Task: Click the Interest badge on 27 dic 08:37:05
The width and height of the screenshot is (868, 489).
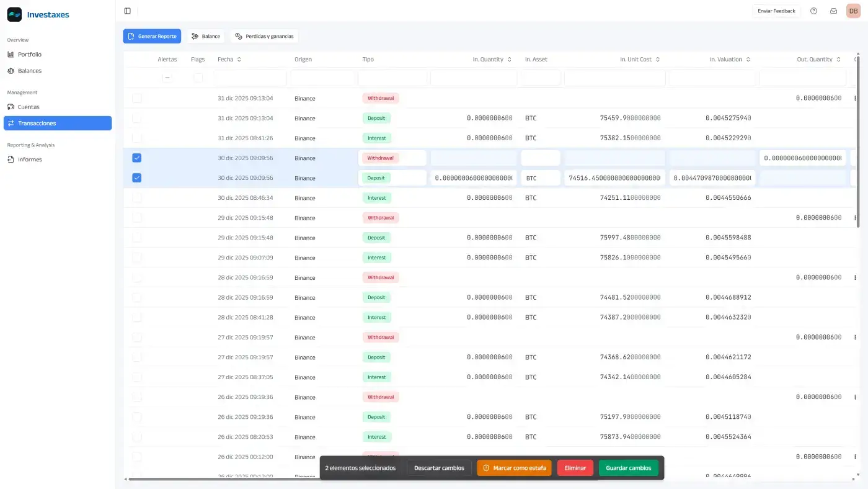Action: point(377,377)
